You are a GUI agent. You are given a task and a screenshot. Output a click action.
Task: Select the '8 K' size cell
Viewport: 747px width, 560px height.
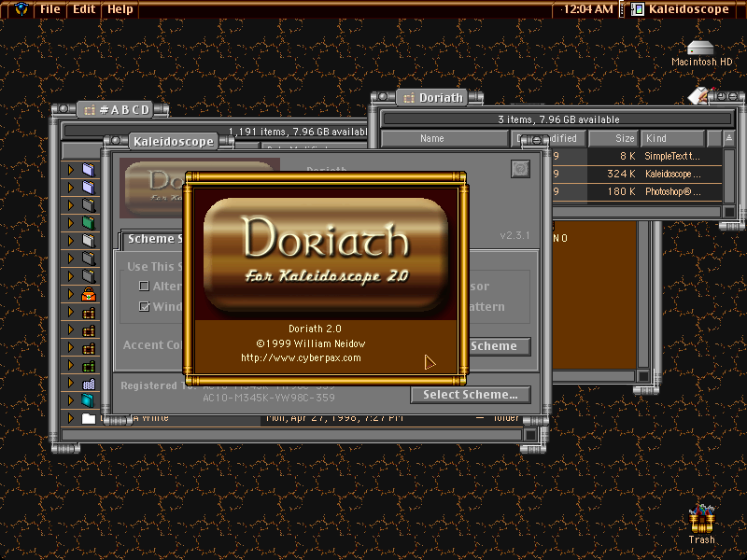627,156
